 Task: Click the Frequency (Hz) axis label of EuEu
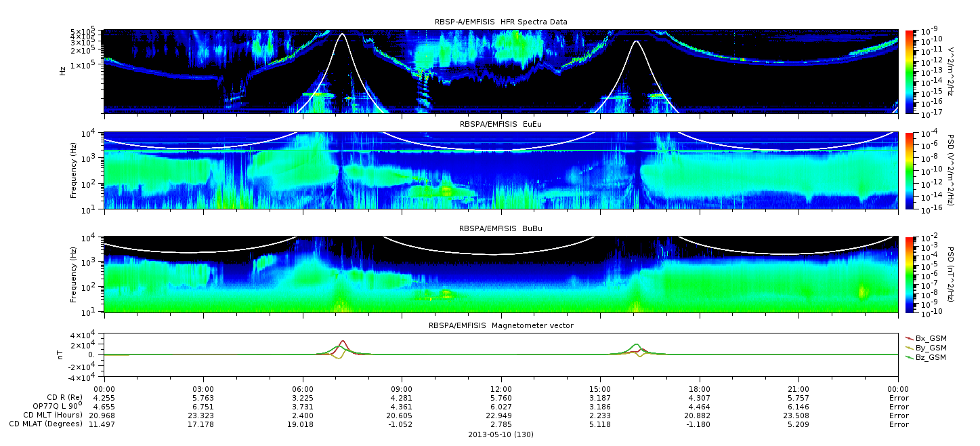[74, 171]
